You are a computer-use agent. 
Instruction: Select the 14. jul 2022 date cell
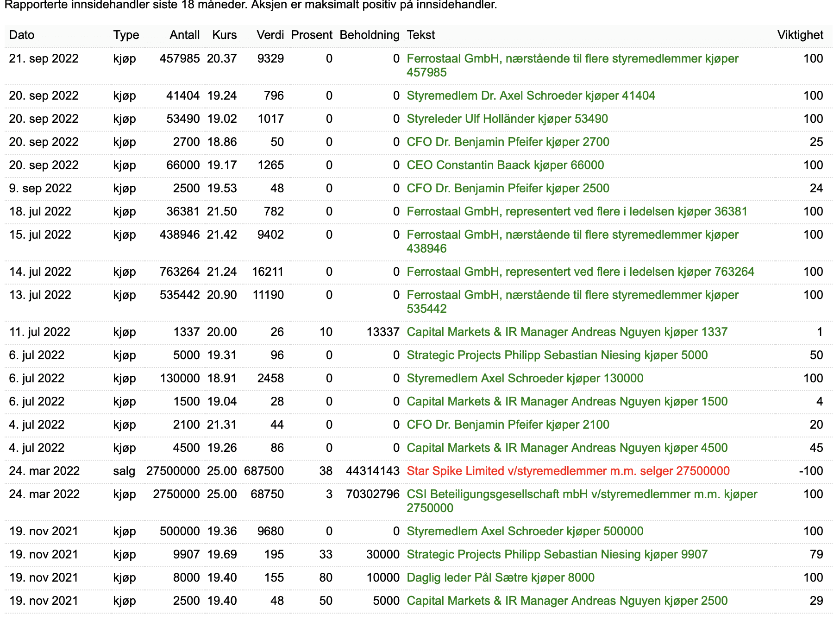pyautogui.click(x=40, y=272)
